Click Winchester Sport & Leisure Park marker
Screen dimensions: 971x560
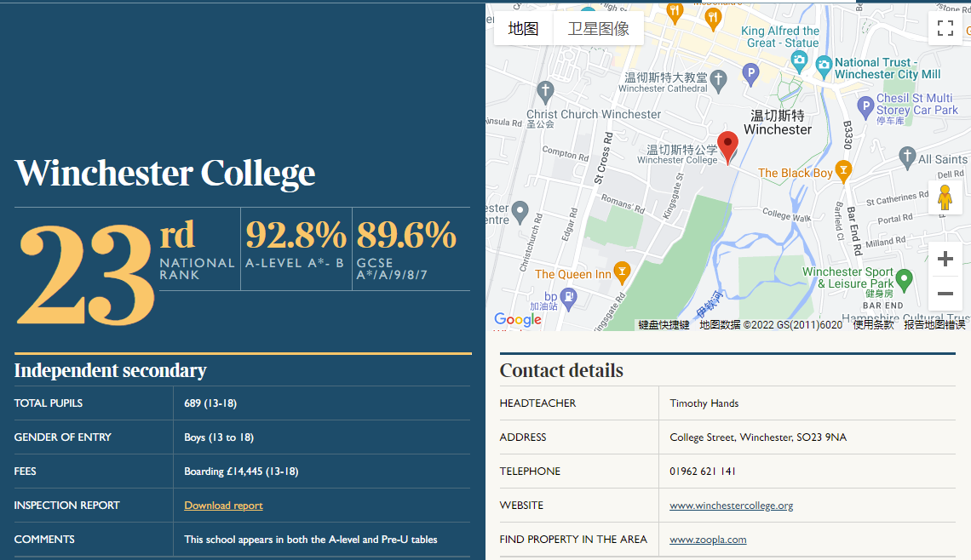click(904, 280)
